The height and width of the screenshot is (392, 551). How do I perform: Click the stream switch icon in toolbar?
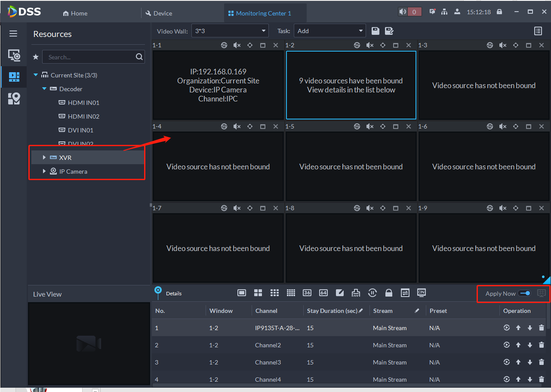point(405,293)
